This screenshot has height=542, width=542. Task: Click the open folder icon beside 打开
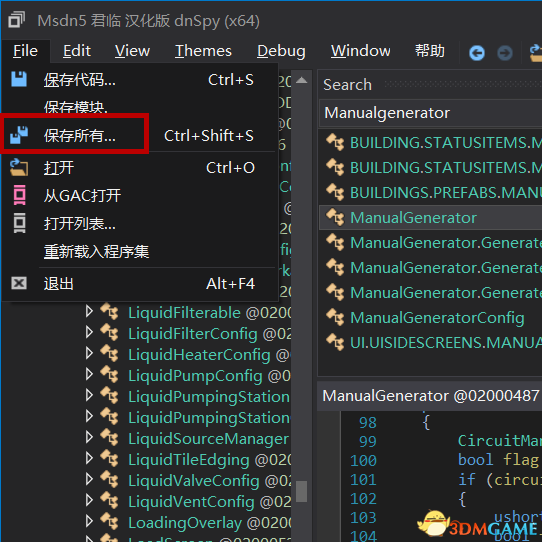tap(19, 167)
